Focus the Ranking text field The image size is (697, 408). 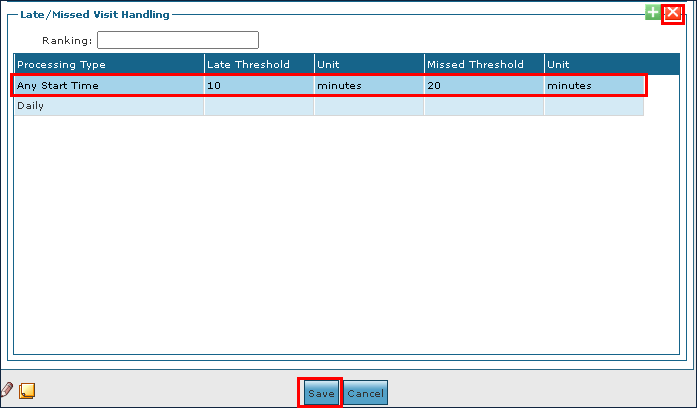tap(177, 41)
